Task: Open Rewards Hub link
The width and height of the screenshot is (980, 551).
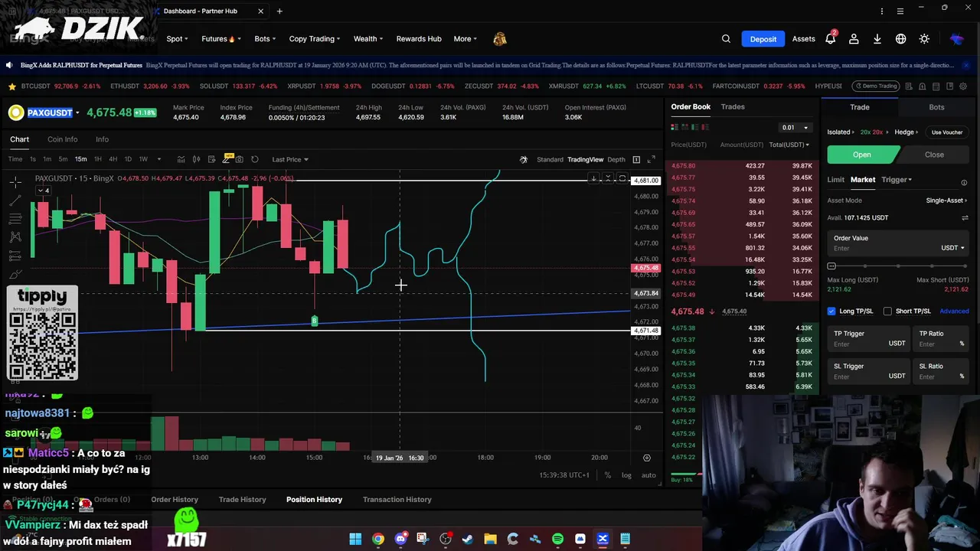Action: point(419,39)
